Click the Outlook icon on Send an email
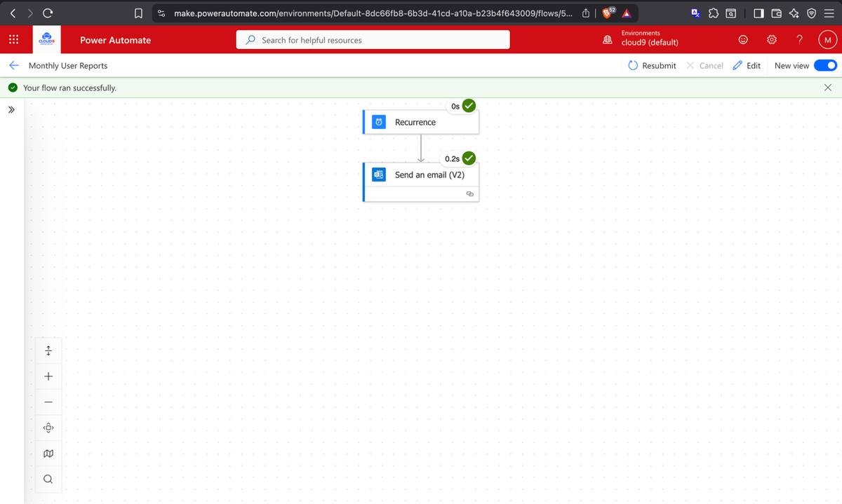Image resolution: width=842 pixels, height=504 pixels. 378,175
